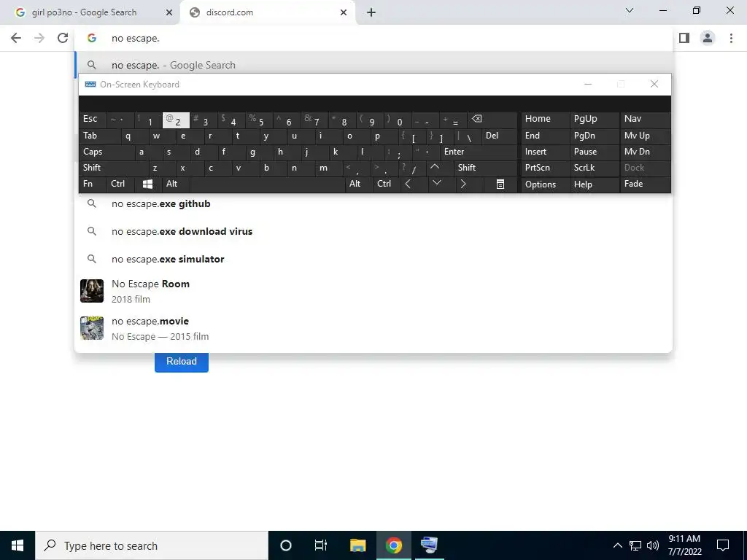Toggle left Ctrl key on keyboard
The height and width of the screenshot is (560, 747).
pyautogui.click(x=120, y=184)
